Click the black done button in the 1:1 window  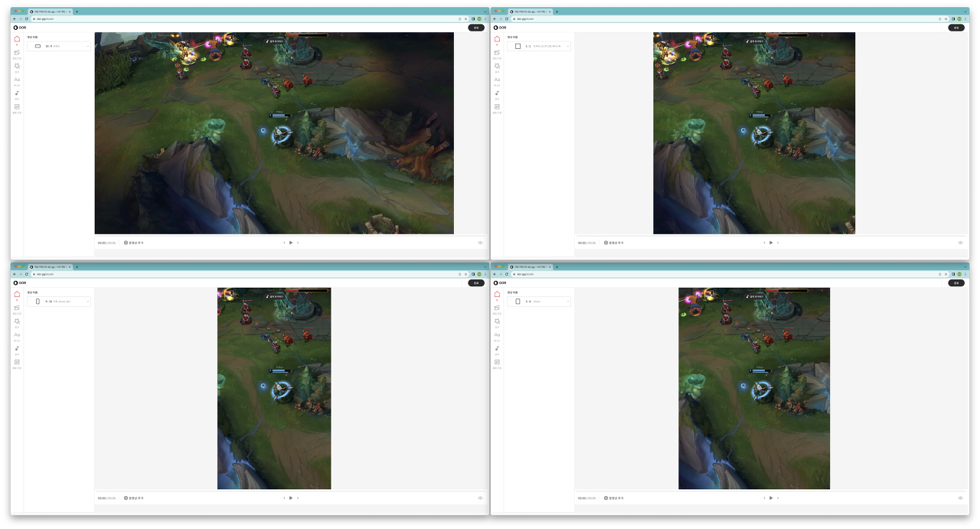(956, 28)
